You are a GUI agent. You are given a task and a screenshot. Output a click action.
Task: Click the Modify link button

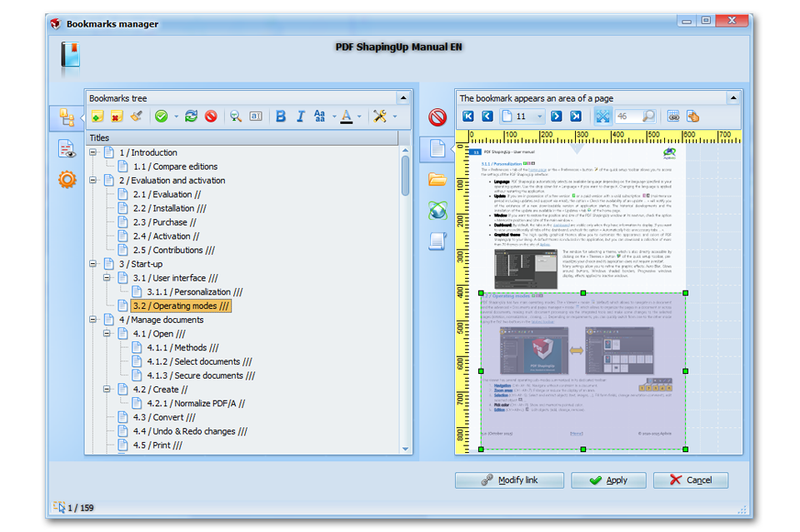click(x=509, y=480)
